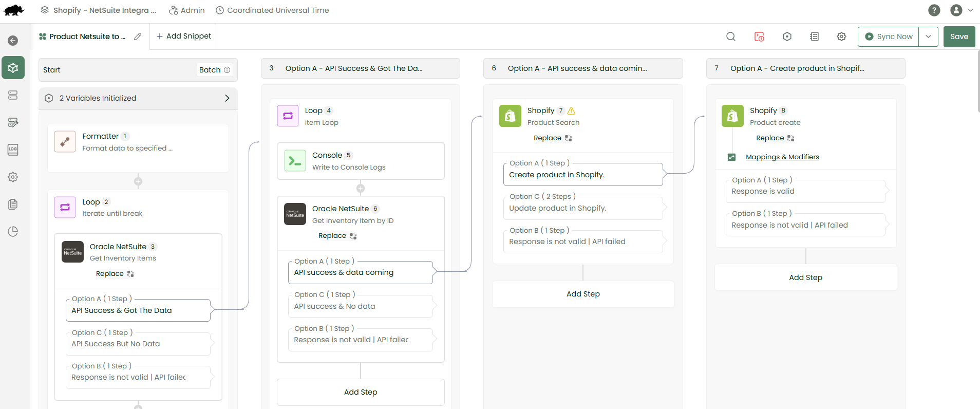Click the warning triangle on Shopify 7
The width and height of the screenshot is (980, 409).
click(572, 111)
